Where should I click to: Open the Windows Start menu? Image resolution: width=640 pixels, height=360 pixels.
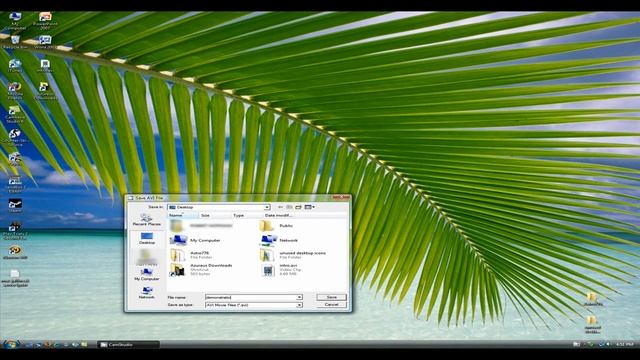click(x=10, y=344)
